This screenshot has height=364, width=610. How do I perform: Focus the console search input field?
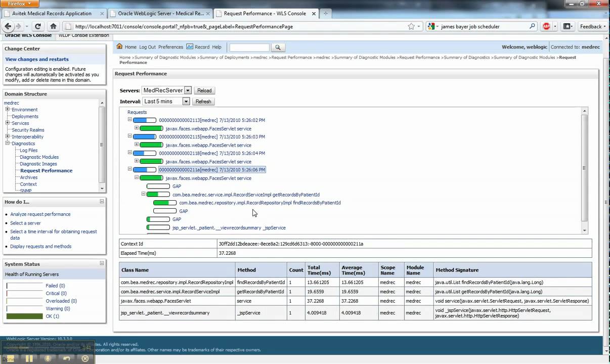[249, 48]
